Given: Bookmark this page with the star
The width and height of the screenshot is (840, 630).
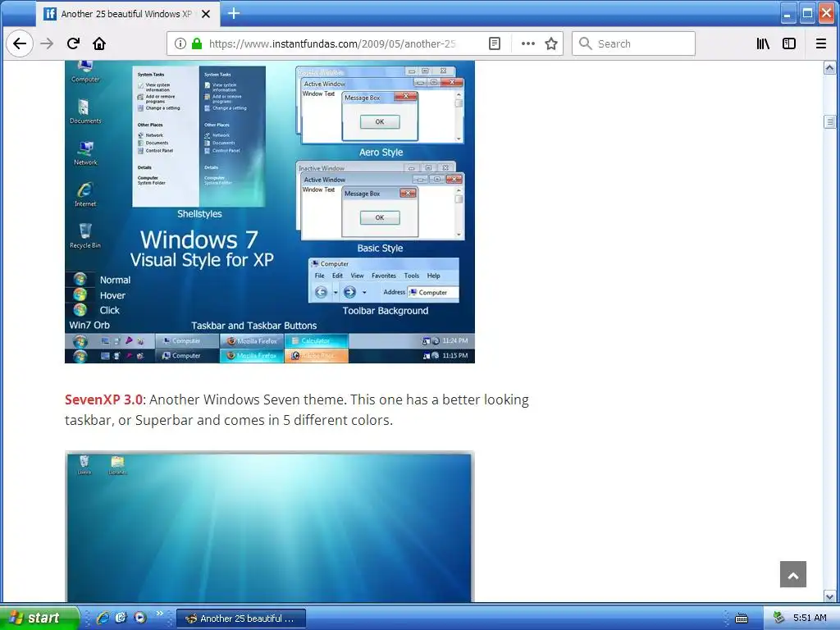Looking at the screenshot, I should pos(551,43).
